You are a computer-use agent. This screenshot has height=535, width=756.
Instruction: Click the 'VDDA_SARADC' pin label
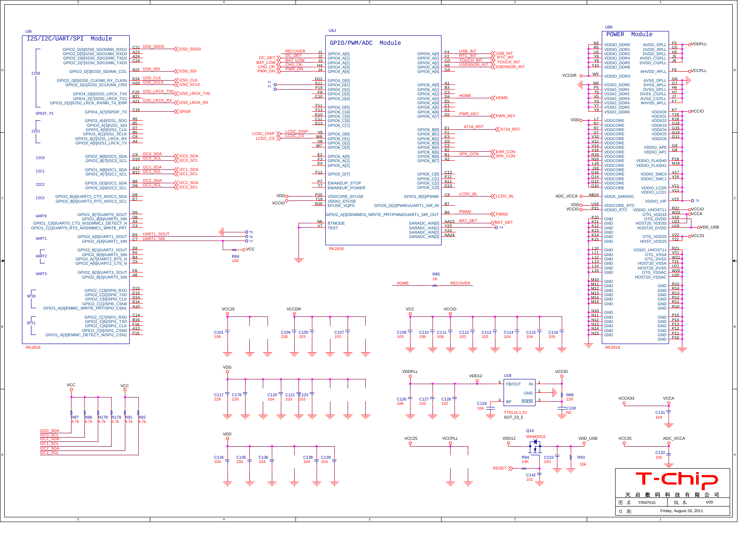click(x=619, y=197)
